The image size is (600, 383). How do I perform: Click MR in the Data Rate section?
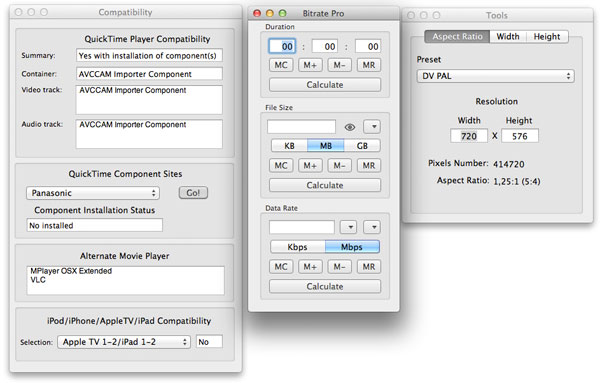tap(369, 267)
